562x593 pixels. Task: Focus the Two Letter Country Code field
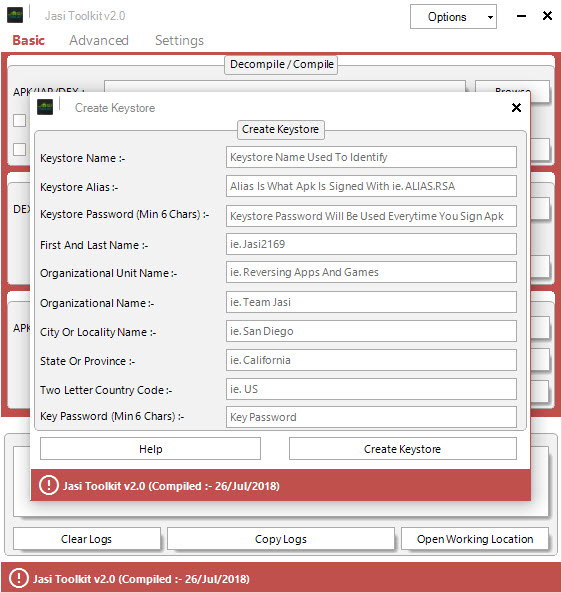point(371,389)
